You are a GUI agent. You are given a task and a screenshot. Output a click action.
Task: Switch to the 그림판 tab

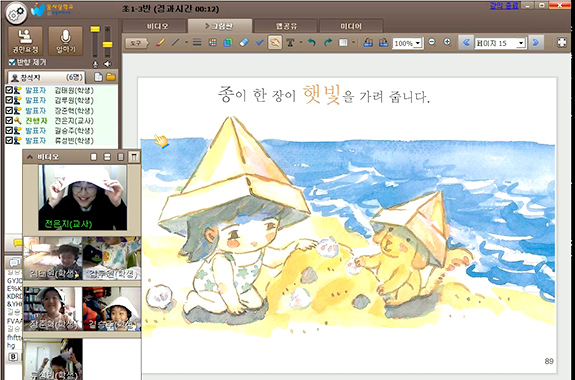[220, 26]
